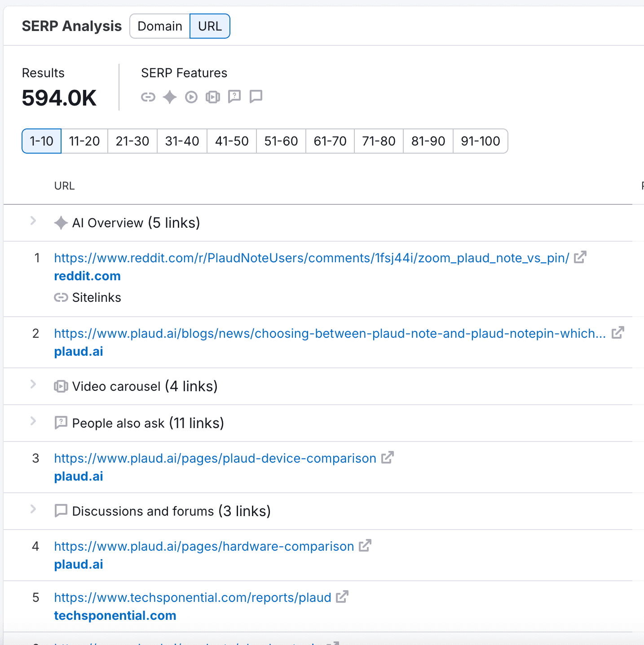Go to results 71-80

pos(379,141)
